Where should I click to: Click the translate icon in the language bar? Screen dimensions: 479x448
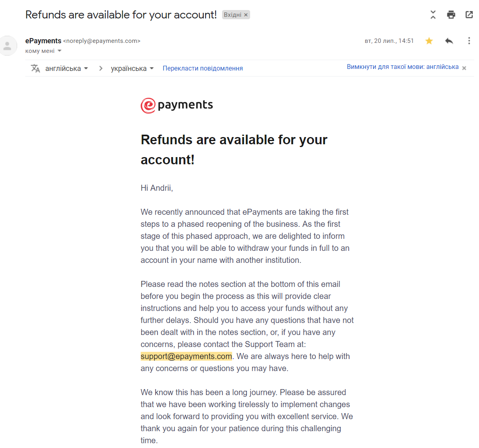(35, 69)
